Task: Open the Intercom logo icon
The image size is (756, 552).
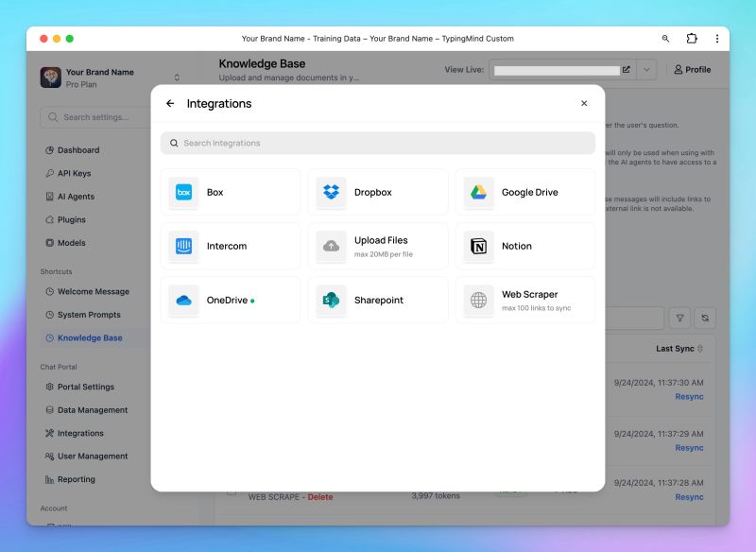Action: tap(183, 247)
